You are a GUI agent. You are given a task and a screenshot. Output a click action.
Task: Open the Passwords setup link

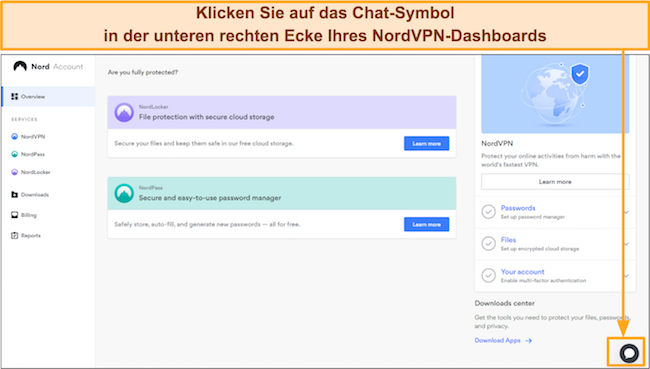point(518,208)
